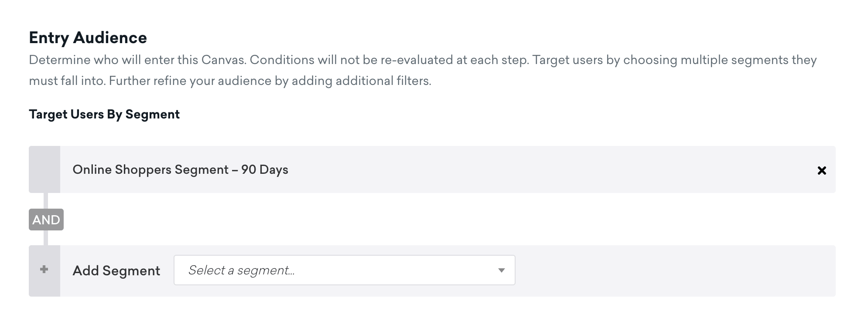Click the Target Users By Segment label
The width and height of the screenshot is (868, 311).
[104, 114]
